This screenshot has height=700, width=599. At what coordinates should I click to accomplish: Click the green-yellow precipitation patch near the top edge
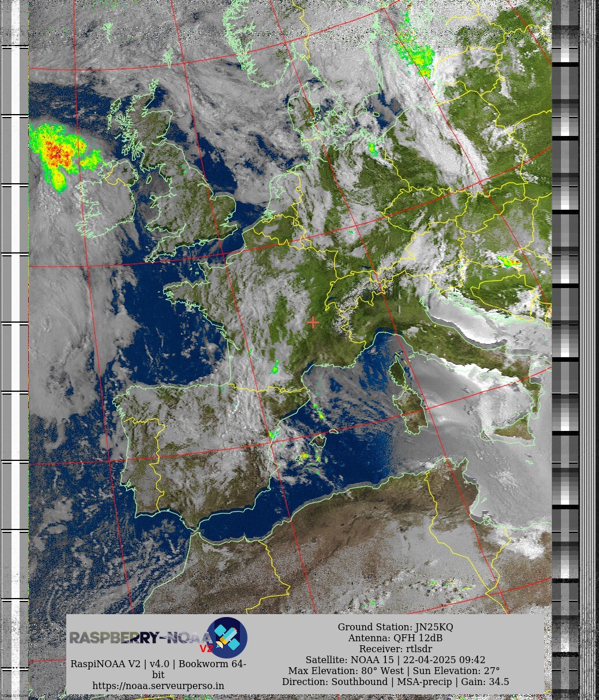pos(416,52)
